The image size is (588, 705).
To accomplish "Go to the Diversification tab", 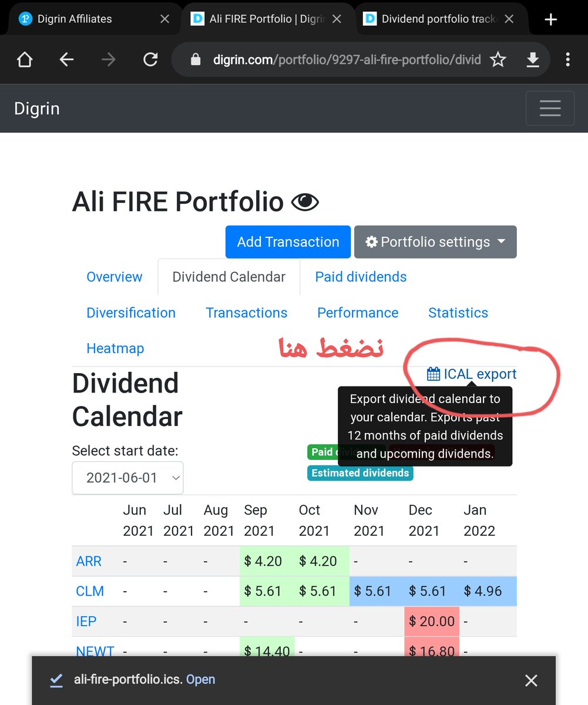I will click(131, 313).
